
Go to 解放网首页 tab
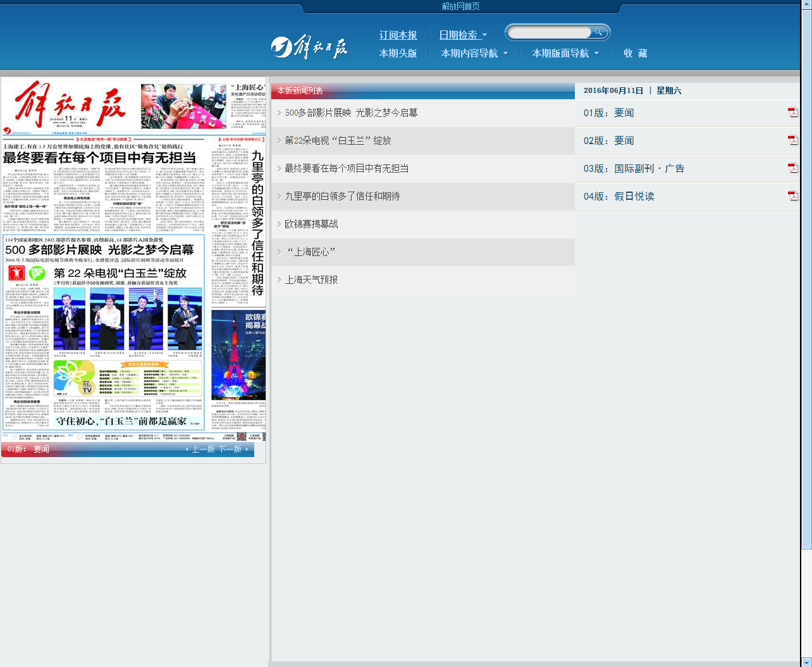coord(460,6)
